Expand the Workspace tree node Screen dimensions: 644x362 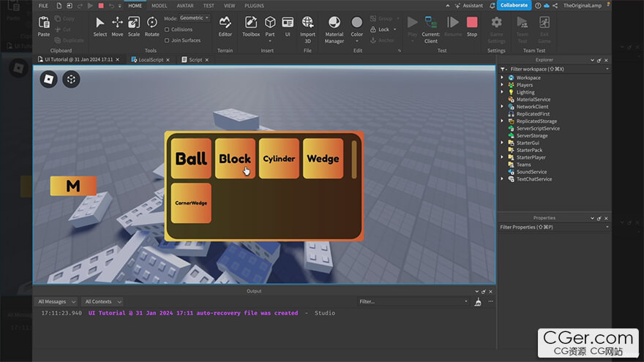pyautogui.click(x=502, y=78)
